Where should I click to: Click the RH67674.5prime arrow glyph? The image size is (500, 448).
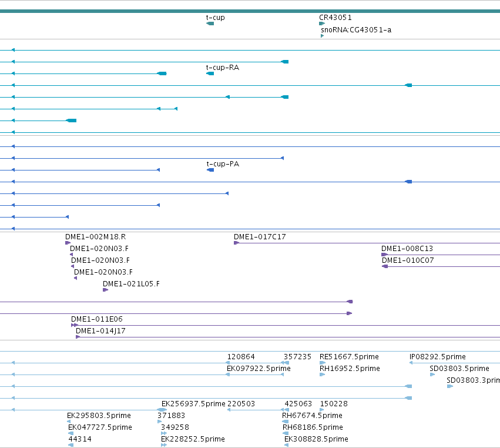click(x=286, y=422)
